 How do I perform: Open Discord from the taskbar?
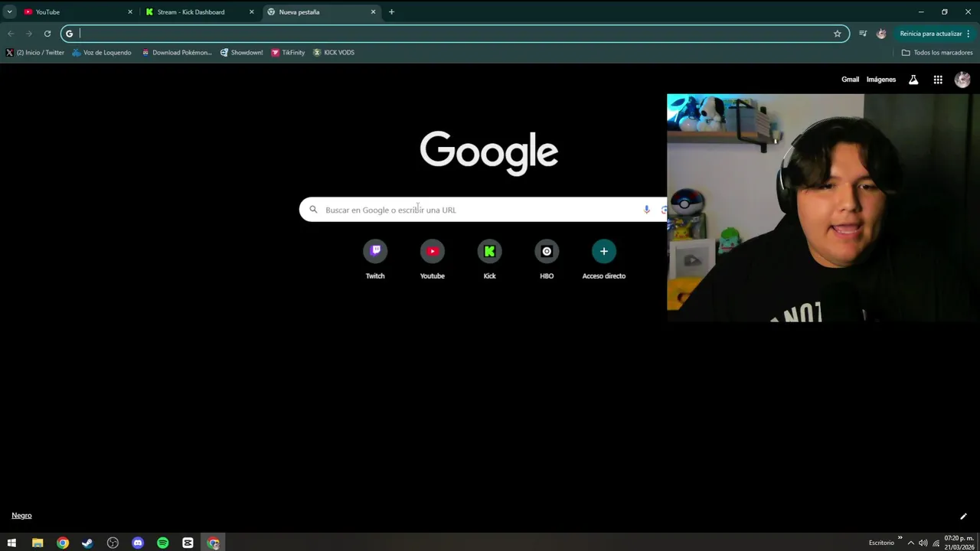point(138,543)
